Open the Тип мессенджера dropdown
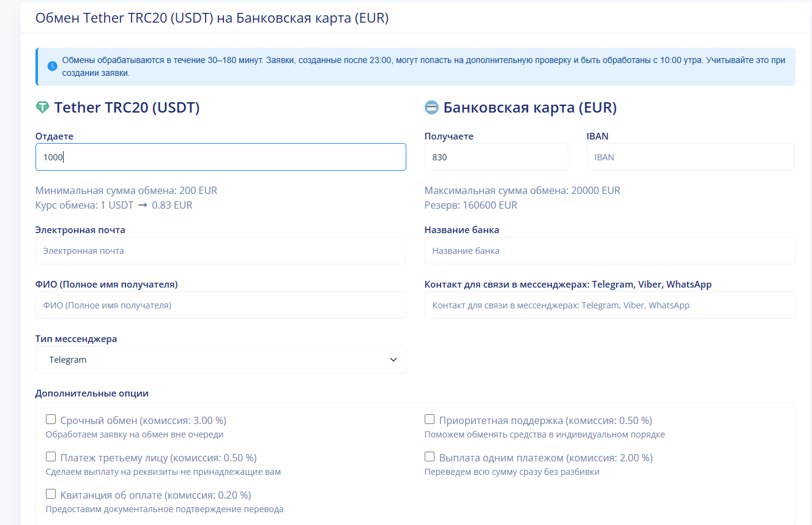The height and width of the screenshot is (525, 812). [220, 360]
